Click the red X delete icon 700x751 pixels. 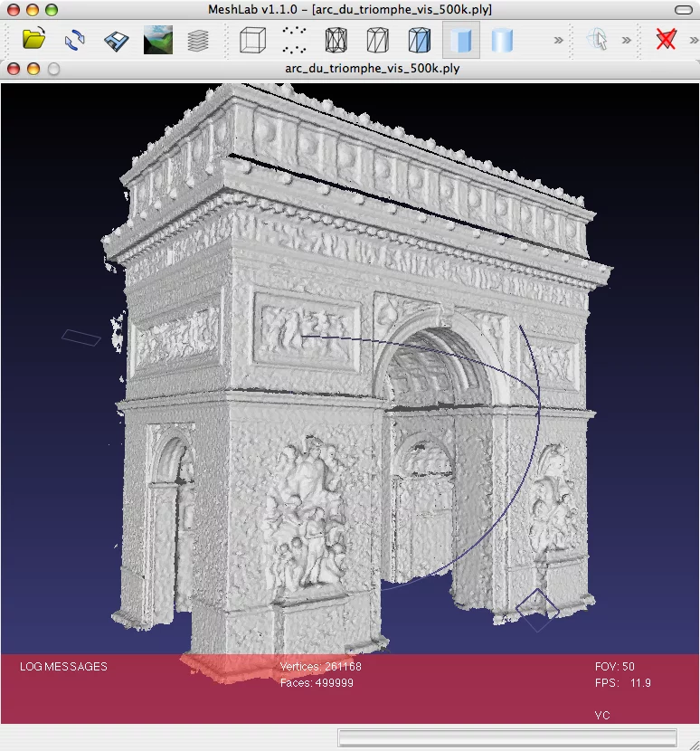click(x=667, y=40)
